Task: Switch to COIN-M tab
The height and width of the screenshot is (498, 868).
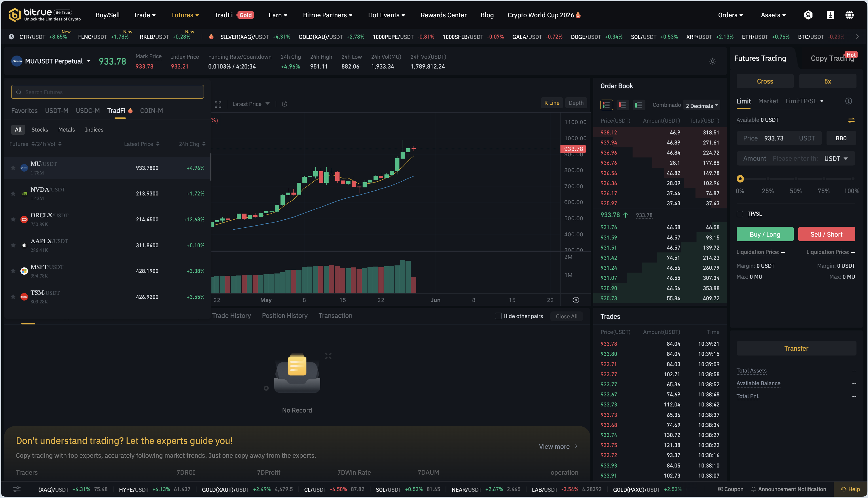Action: tap(151, 111)
